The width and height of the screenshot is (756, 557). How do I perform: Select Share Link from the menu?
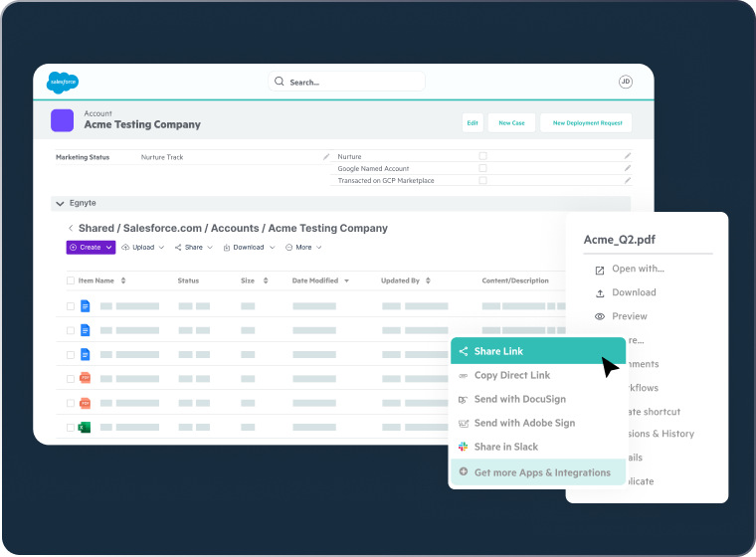tap(537, 351)
